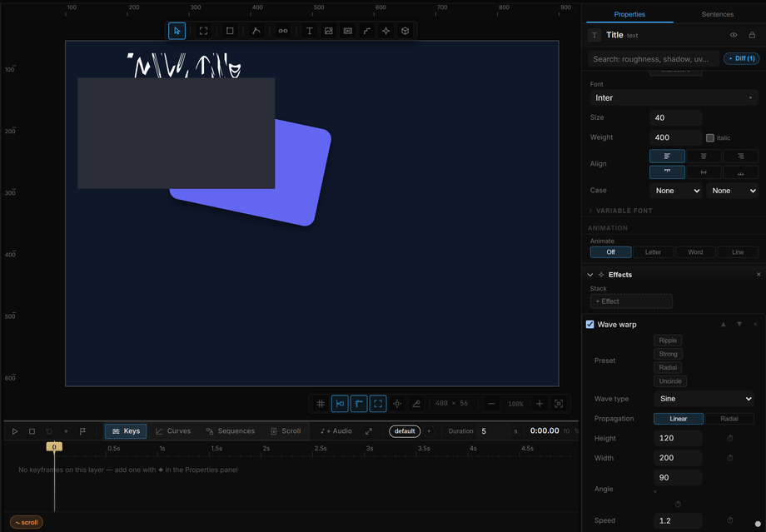The image size is (766, 532).
Task: Collapse the Effects section chevron
Action: (x=590, y=275)
